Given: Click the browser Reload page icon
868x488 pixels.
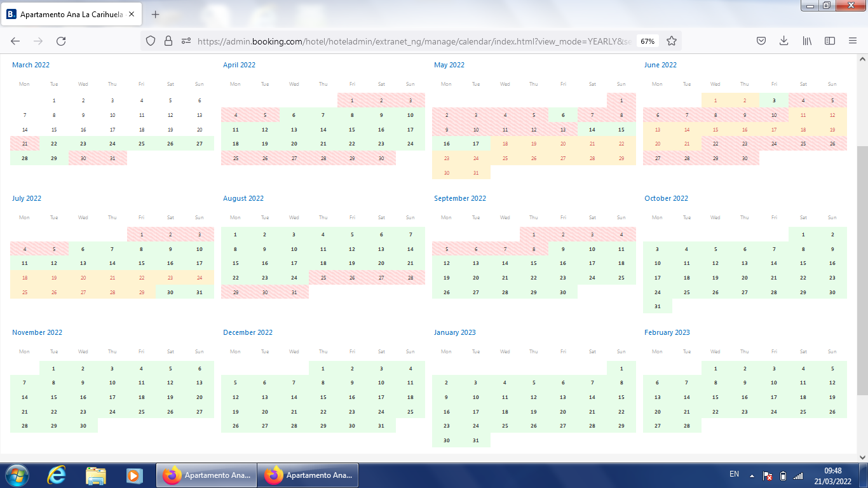Looking at the screenshot, I should pyautogui.click(x=61, y=41).
